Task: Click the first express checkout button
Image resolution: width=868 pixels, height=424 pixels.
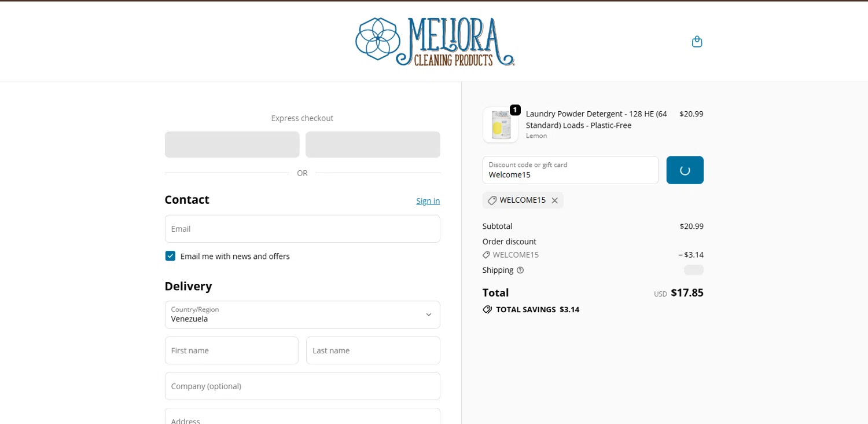Action: (x=232, y=145)
